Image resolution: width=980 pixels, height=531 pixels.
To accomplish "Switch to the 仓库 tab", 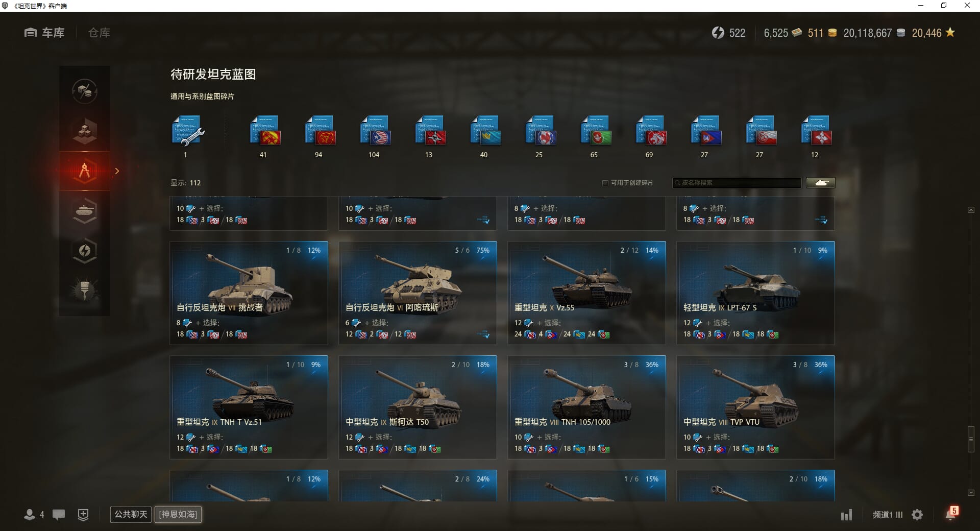I will click(x=99, y=33).
